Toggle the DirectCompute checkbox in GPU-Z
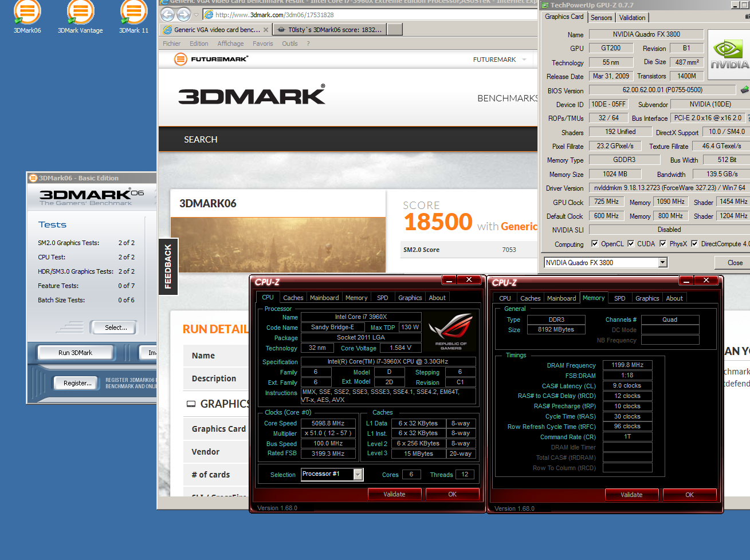The width and height of the screenshot is (750, 560). pos(694,243)
